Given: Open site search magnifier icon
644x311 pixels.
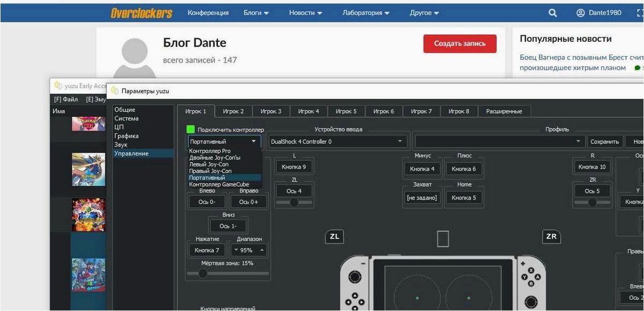Looking at the screenshot, I should pyautogui.click(x=553, y=13).
